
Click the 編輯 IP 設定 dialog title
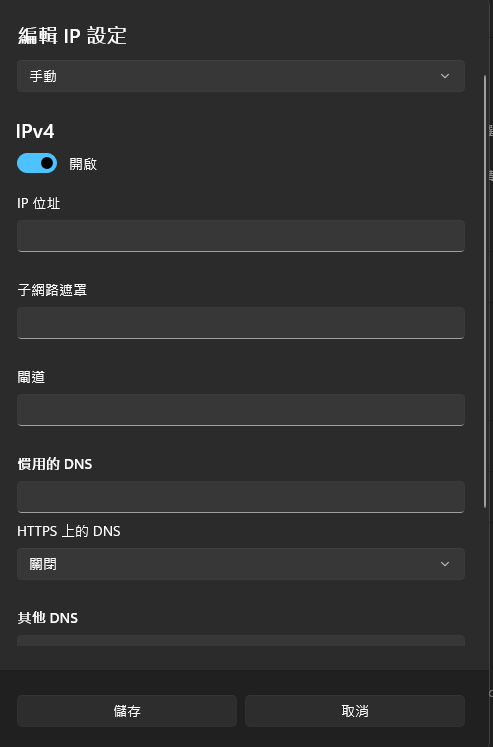tap(72, 36)
